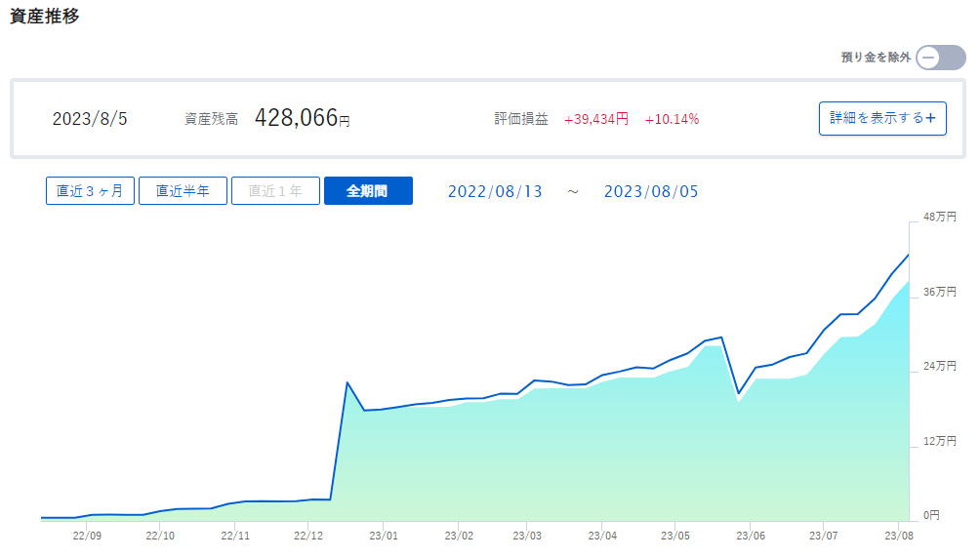This screenshot has width=980, height=558.
Task: Click the 資産推移 heading
Action: 45,19
